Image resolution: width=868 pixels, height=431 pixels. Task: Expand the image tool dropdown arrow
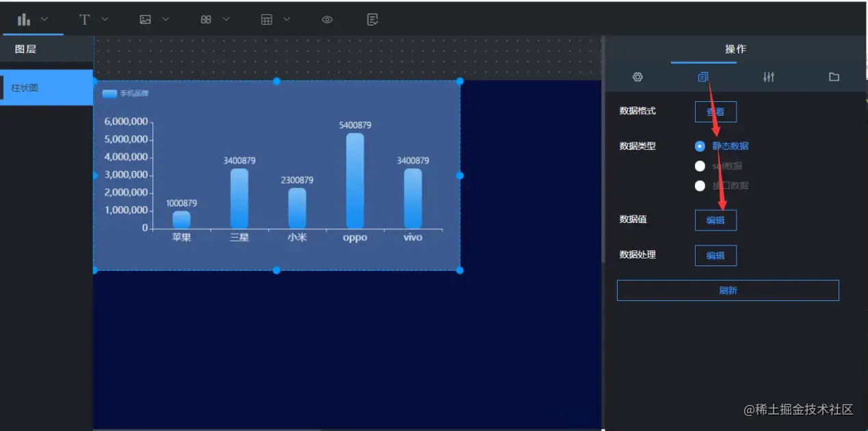(x=166, y=19)
